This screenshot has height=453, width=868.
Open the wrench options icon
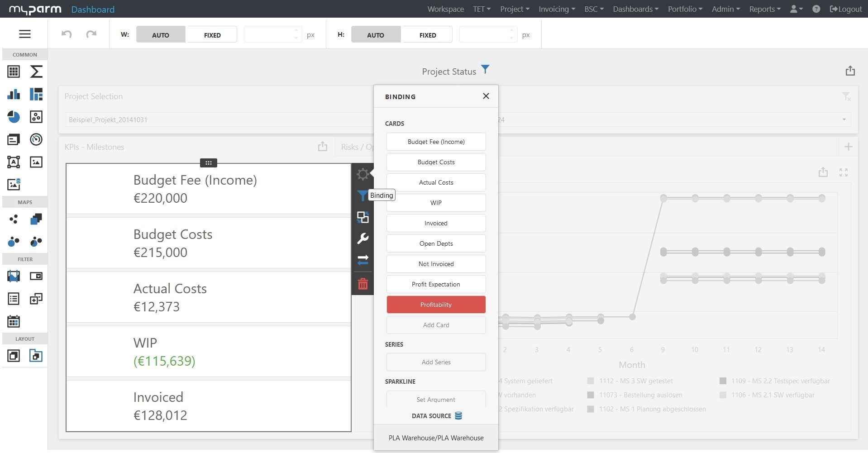pos(362,238)
